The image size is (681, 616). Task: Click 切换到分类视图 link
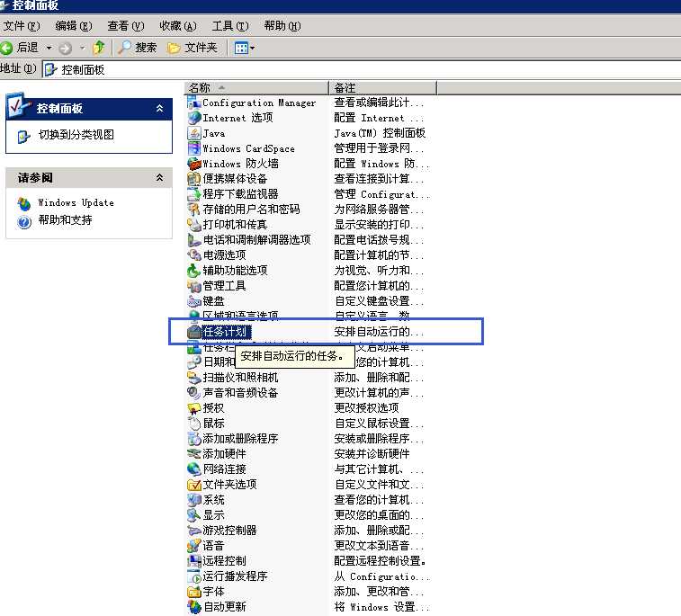[x=76, y=135]
